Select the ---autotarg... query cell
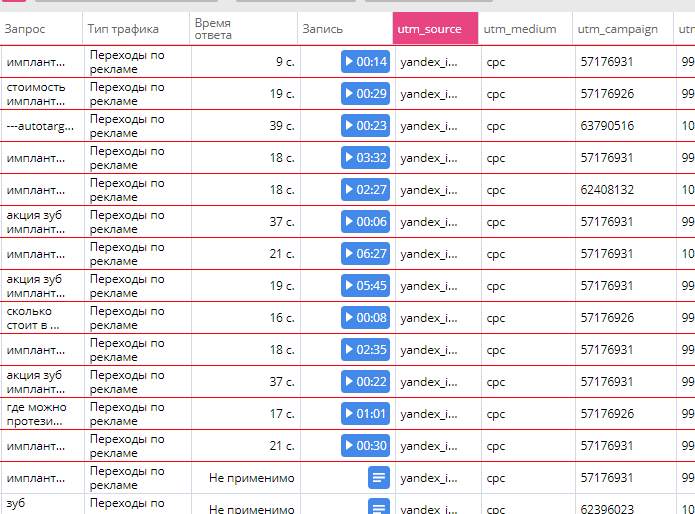Viewport: 695px width, 514px height. coord(42,126)
